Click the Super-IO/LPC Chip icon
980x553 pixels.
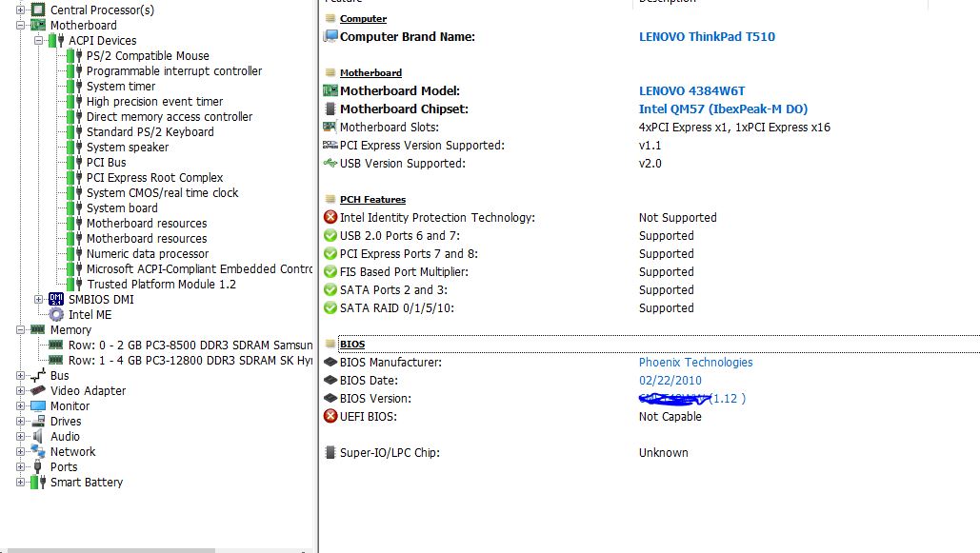click(330, 452)
